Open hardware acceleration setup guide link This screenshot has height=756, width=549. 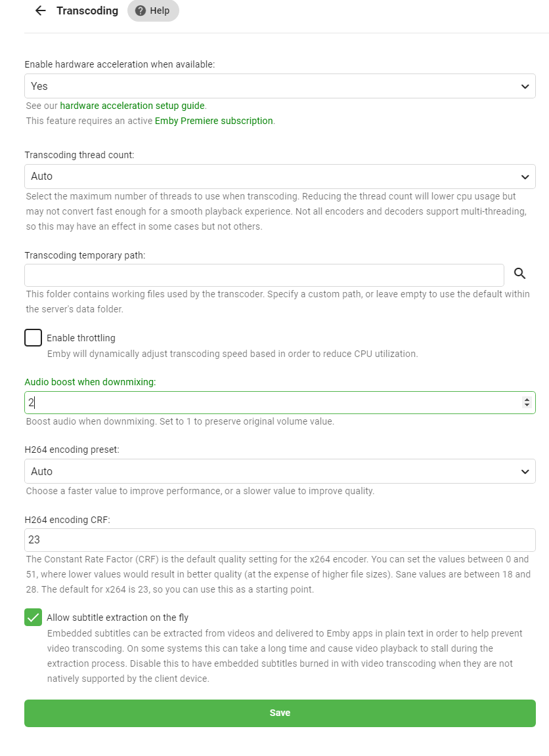[133, 106]
